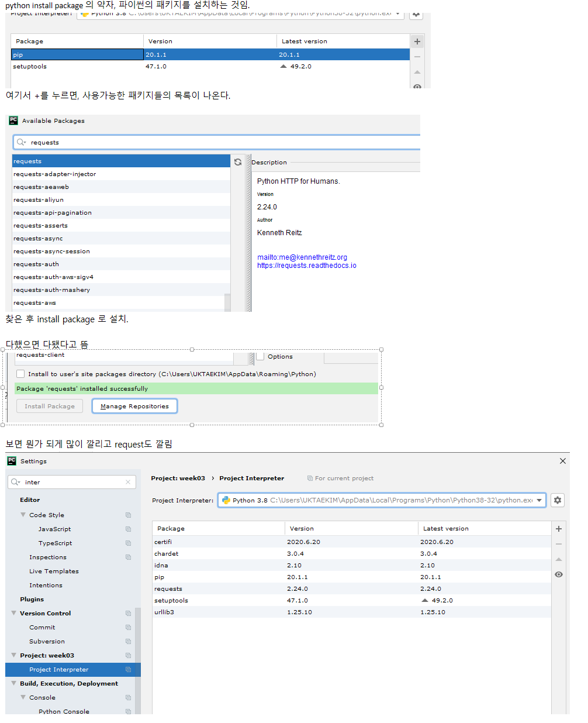Click the Install Package button

click(50, 406)
